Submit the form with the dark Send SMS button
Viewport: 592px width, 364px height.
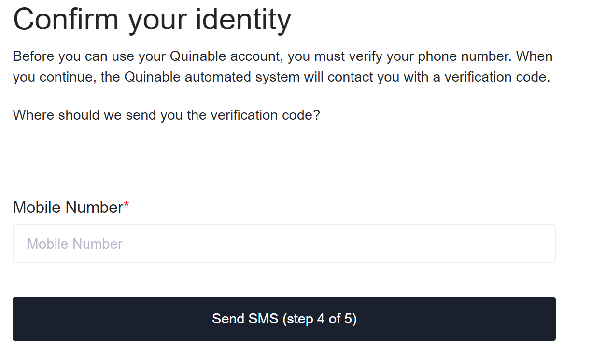coord(284,319)
